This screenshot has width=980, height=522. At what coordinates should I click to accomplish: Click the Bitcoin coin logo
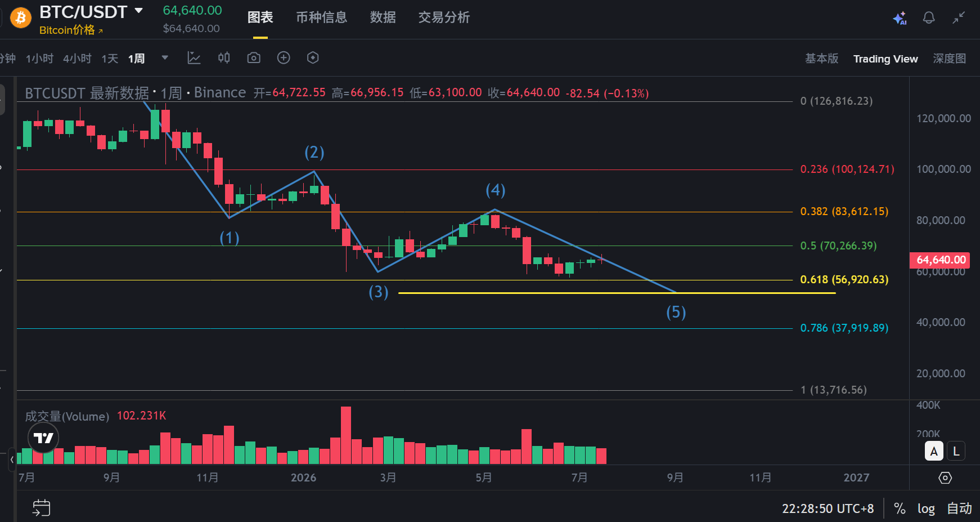[21, 17]
